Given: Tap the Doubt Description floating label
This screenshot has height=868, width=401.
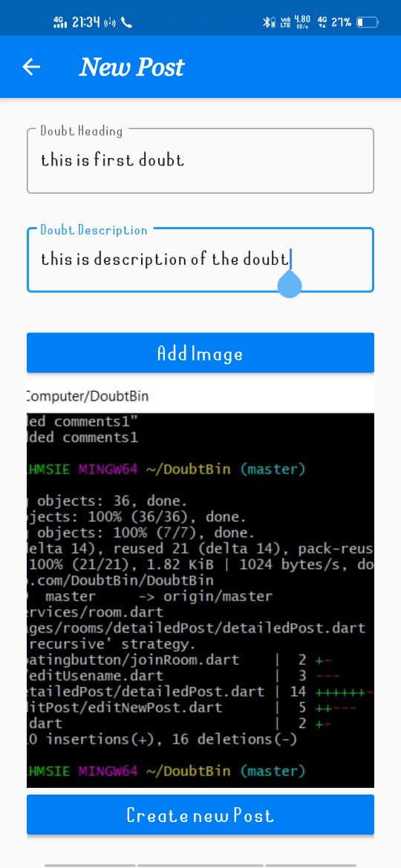Looking at the screenshot, I should pyautogui.click(x=94, y=230).
